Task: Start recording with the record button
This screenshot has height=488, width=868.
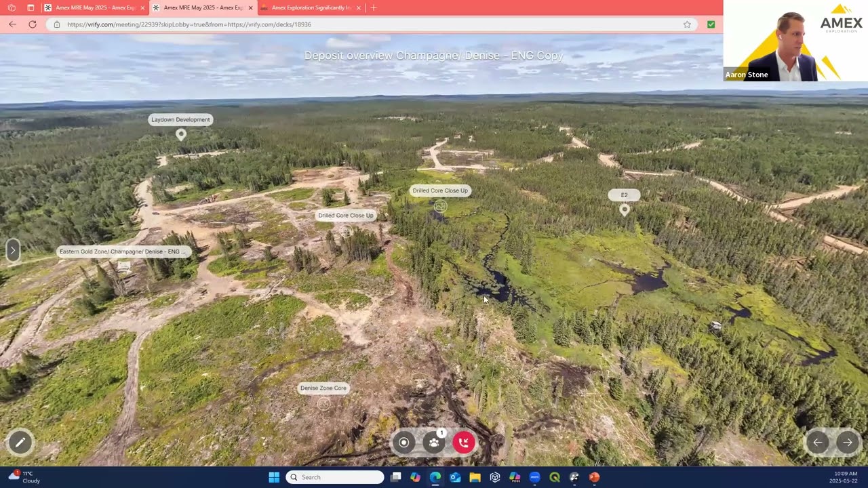Action: [x=403, y=443]
